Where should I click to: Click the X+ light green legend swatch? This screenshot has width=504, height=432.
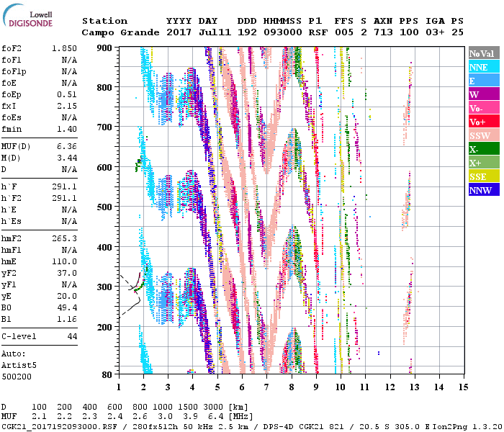click(483, 163)
